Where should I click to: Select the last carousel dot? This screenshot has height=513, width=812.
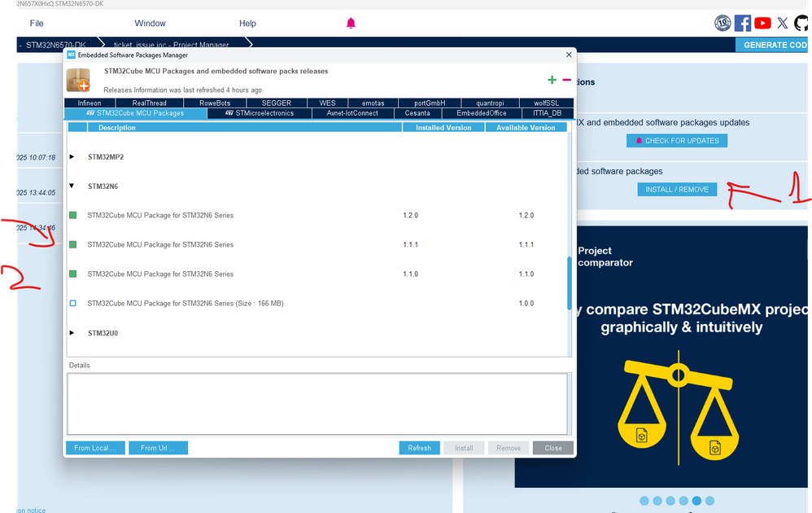tap(710, 501)
